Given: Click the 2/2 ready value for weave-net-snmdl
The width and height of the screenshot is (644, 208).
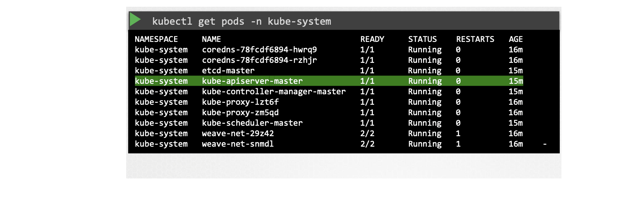Looking at the screenshot, I should pyautogui.click(x=367, y=144).
